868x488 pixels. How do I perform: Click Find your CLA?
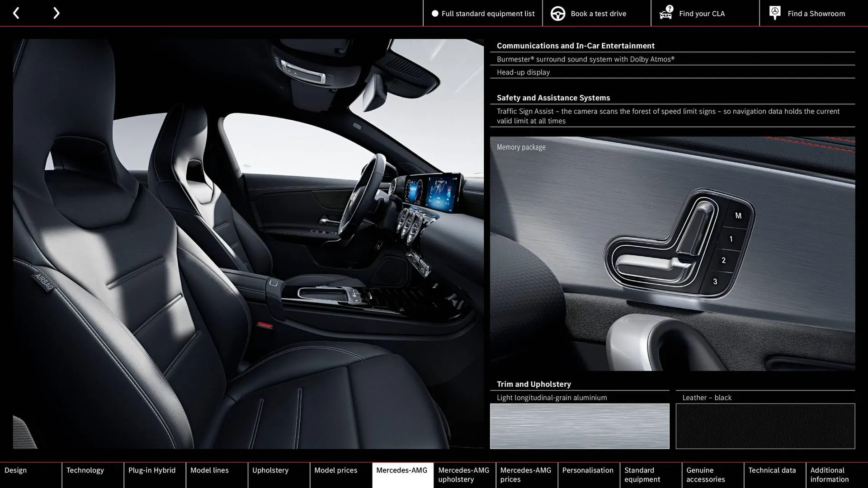(x=701, y=14)
